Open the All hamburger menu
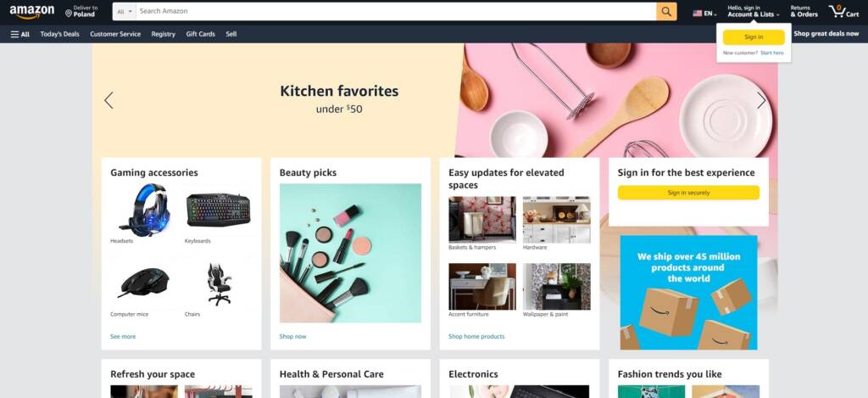The image size is (868, 398). tap(20, 34)
